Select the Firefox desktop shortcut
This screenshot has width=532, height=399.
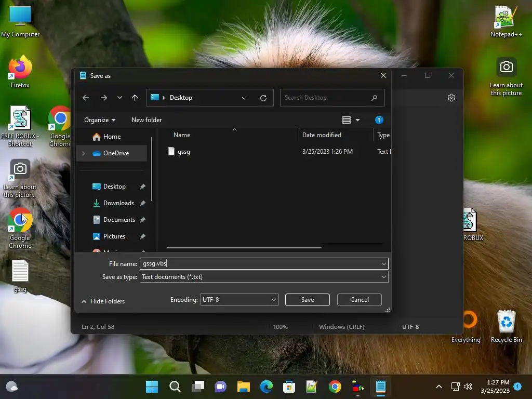tap(20, 72)
